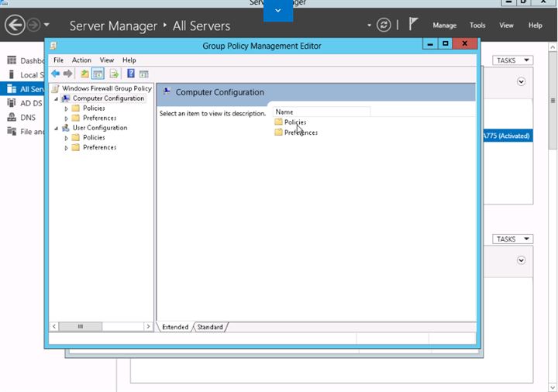Select Windows Firewall Group Policy root node
This screenshot has height=392, width=558.
(106, 88)
